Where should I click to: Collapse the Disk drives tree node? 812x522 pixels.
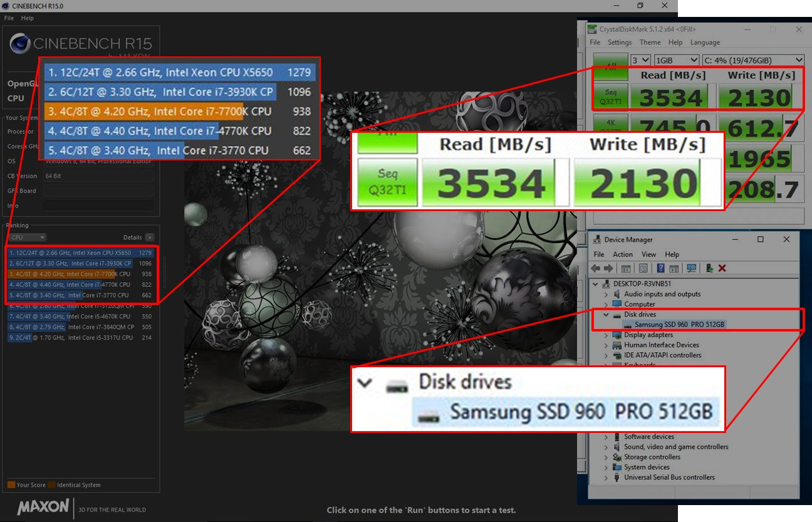[x=605, y=314]
